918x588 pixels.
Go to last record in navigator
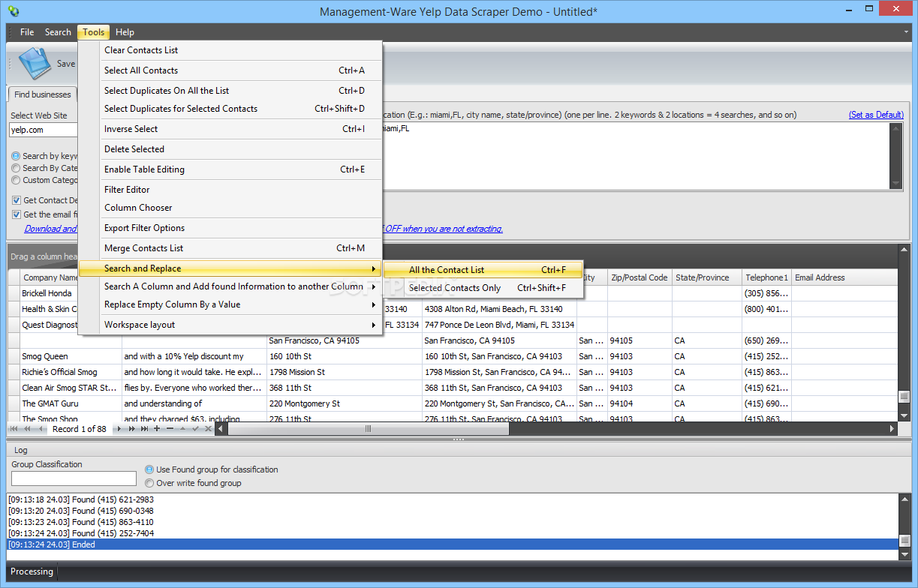(145, 429)
